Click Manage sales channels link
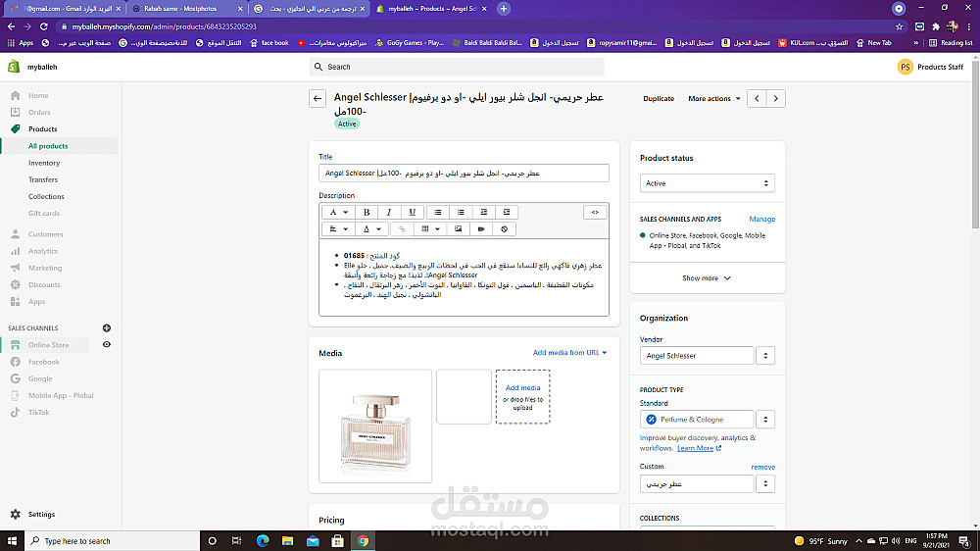980x551 pixels. 761,219
